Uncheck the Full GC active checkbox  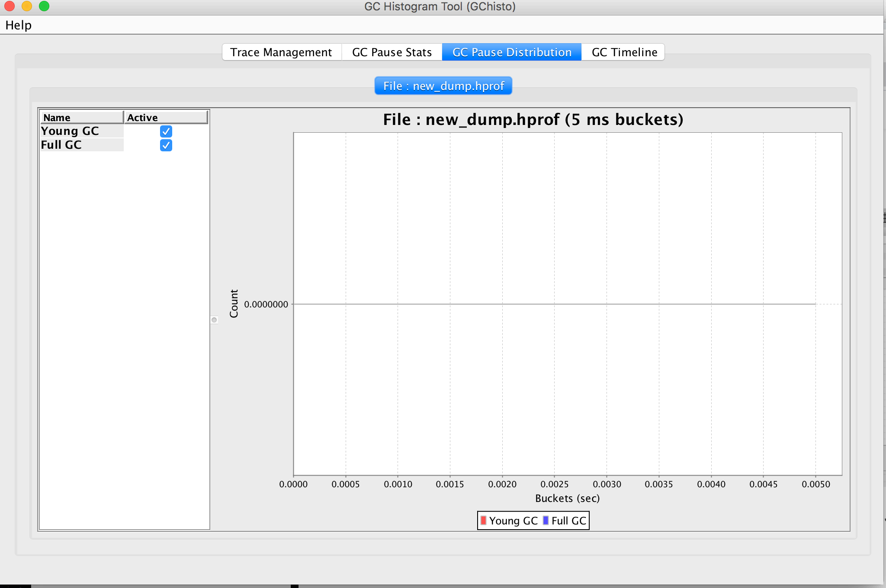[x=166, y=145]
